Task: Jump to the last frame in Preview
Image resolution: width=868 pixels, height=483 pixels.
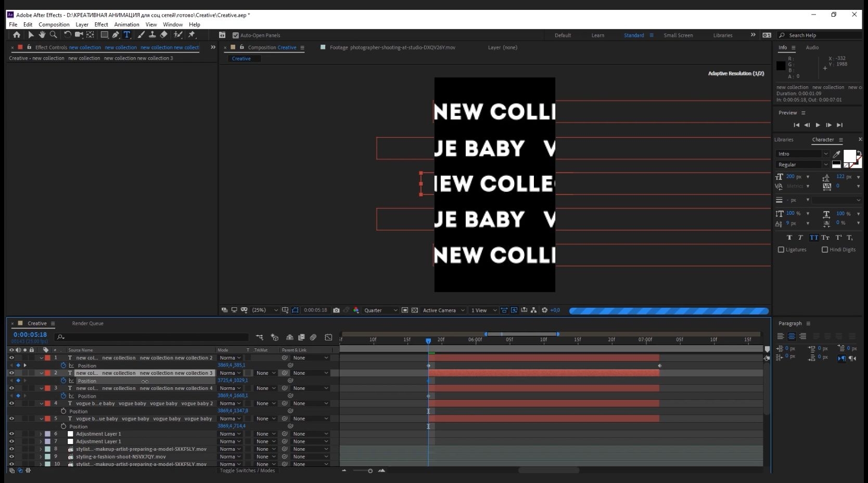Action: click(839, 125)
